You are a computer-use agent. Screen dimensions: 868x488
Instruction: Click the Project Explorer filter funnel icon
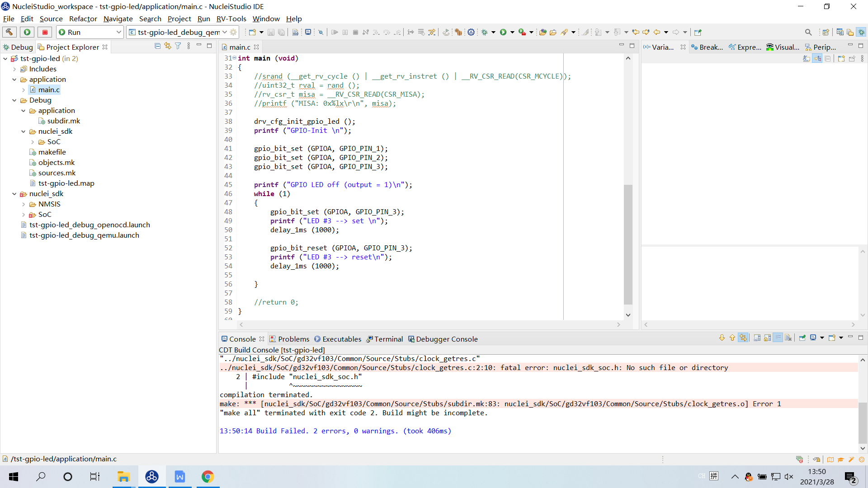pos(178,46)
